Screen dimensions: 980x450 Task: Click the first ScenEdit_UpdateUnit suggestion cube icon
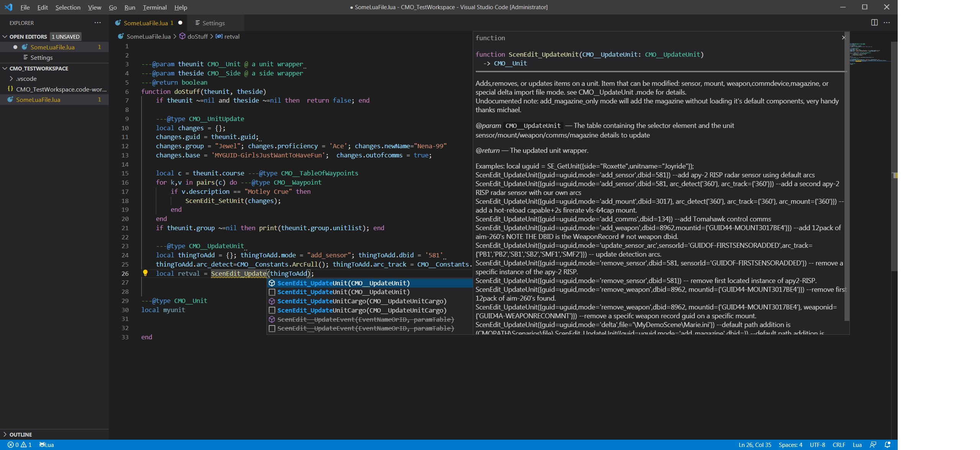click(272, 283)
